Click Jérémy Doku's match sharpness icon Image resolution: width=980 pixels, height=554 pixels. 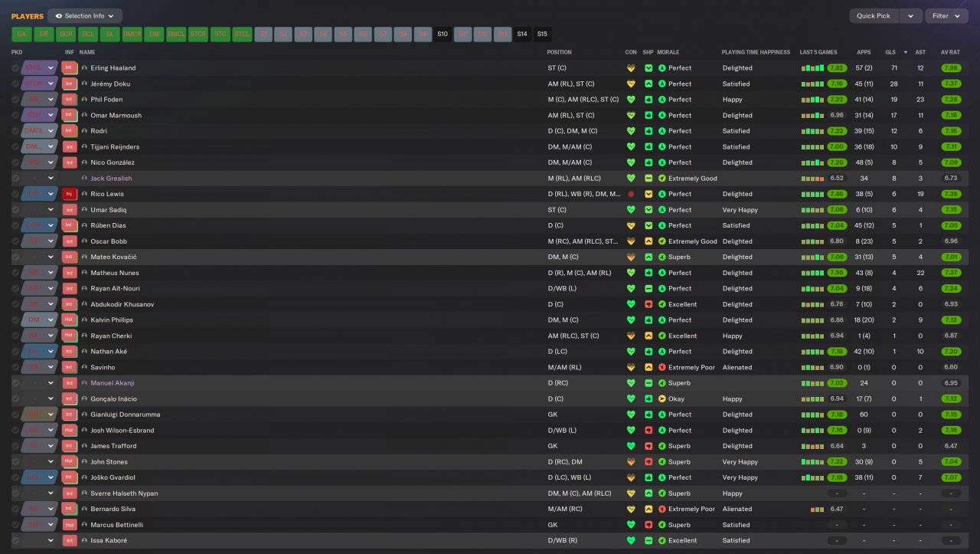click(x=648, y=84)
